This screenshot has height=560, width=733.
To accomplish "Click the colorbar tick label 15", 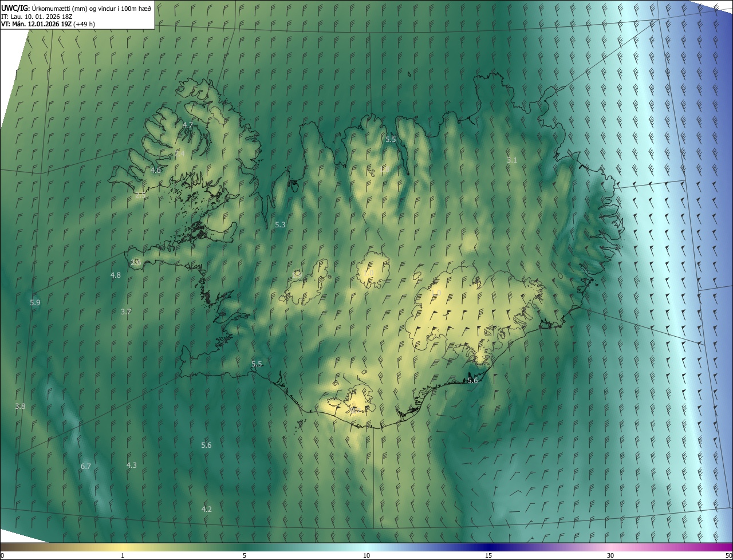I will point(488,555).
